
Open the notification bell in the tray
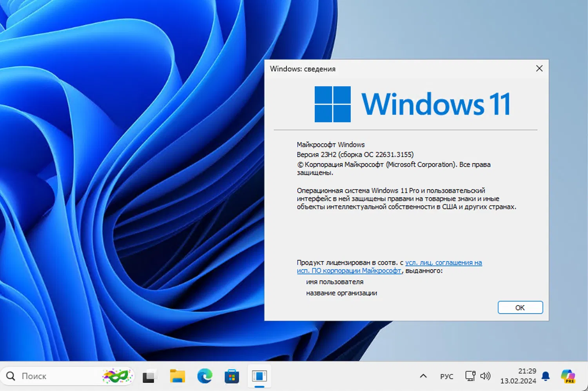546,376
